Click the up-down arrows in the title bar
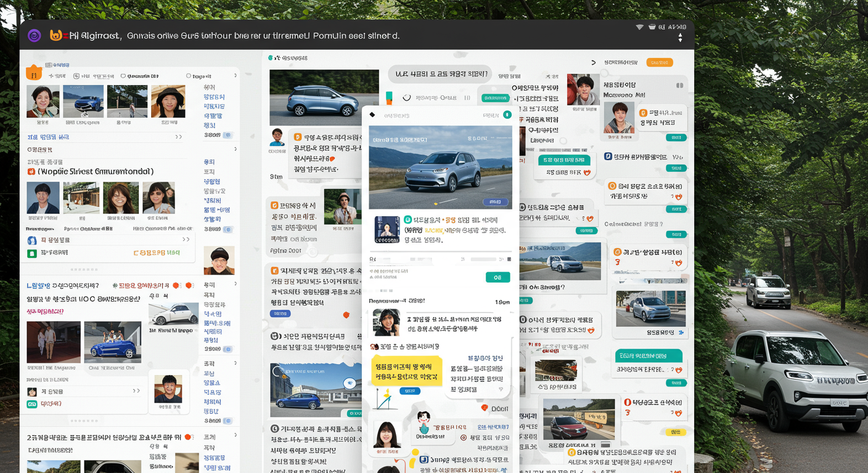Image resolution: width=868 pixels, height=473 pixels. pyautogui.click(x=680, y=38)
